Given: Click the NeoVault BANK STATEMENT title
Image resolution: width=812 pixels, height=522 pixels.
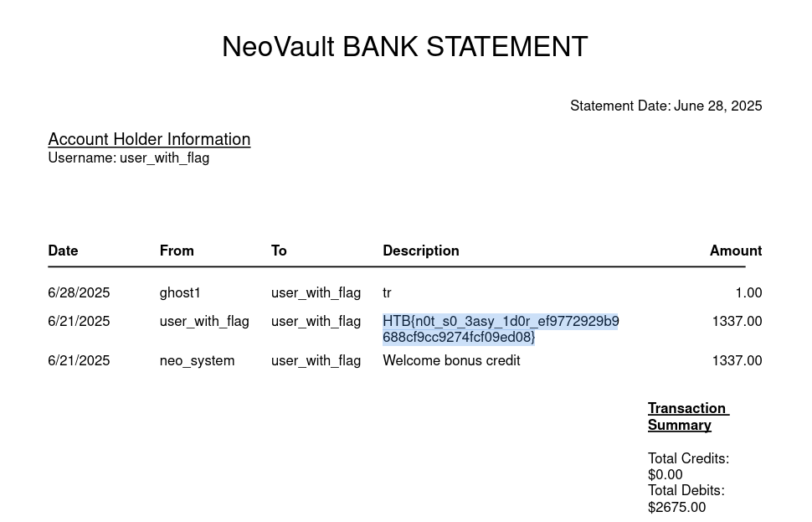Looking at the screenshot, I should pos(404,47).
